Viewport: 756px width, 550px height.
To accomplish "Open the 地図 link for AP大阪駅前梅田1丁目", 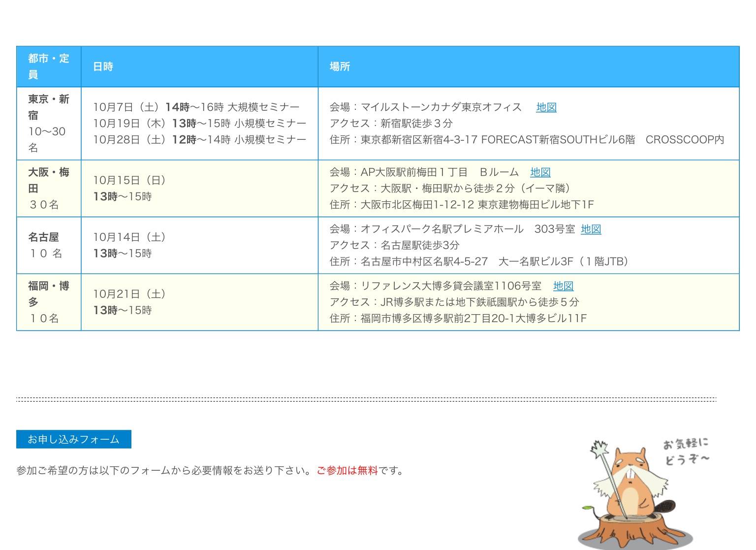I will pyautogui.click(x=540, y=172).
